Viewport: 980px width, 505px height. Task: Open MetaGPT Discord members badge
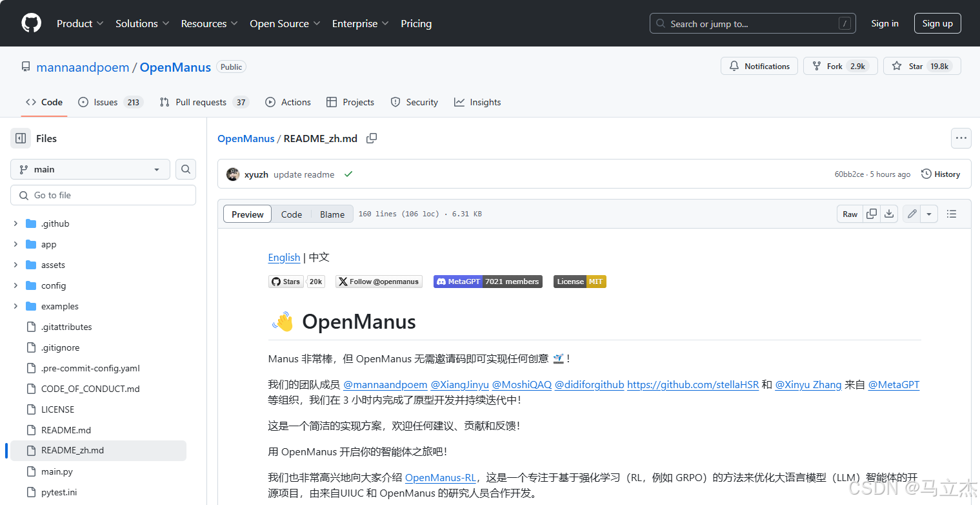pos(488,282)
